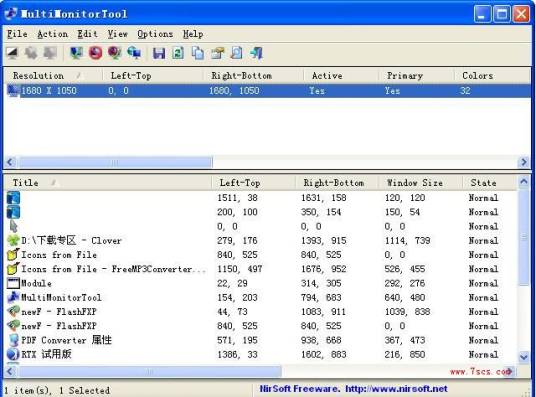
Task: Click the first greyed-out gear toolbar icon
Action: click(x=31, y=53)
